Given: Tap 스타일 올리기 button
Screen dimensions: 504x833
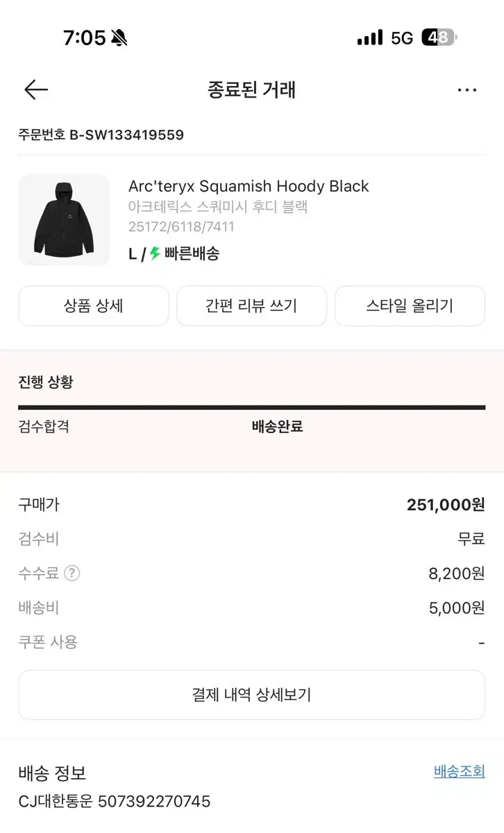Looking at the screenshot, I should (410, 306).
